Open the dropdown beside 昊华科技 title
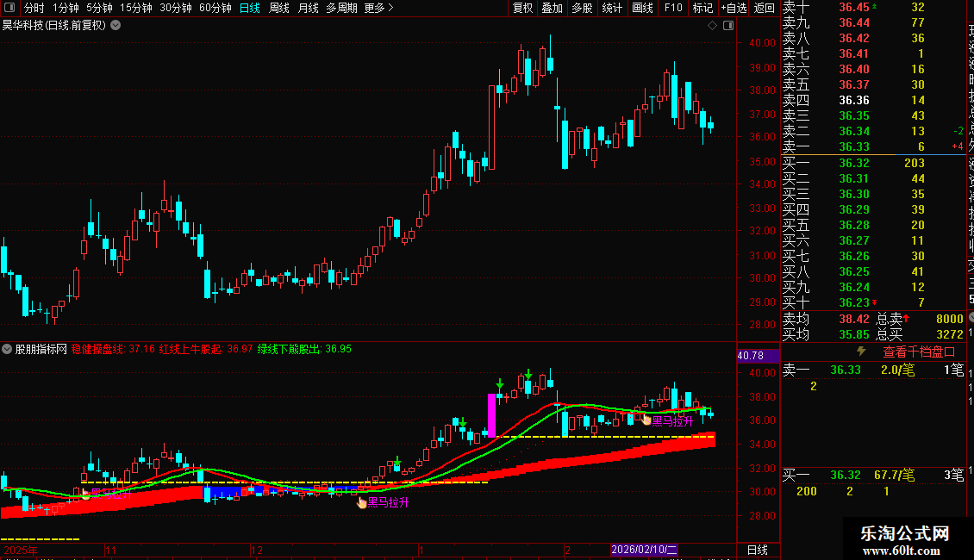974x560 pixels. coord(116,26)
